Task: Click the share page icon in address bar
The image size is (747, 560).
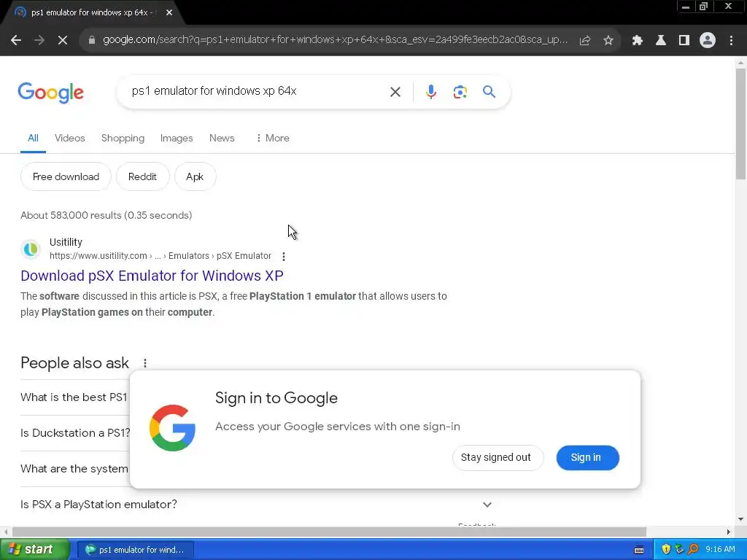Action: point(585,41)
